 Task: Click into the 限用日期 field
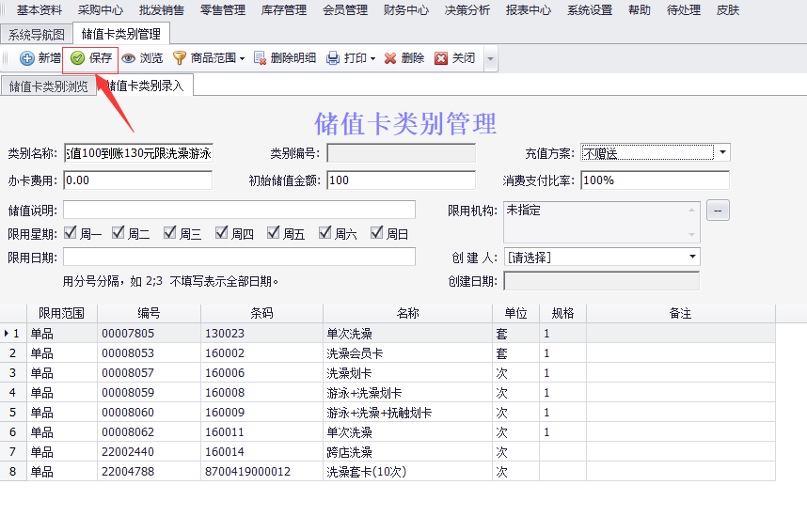pos(239,257)
